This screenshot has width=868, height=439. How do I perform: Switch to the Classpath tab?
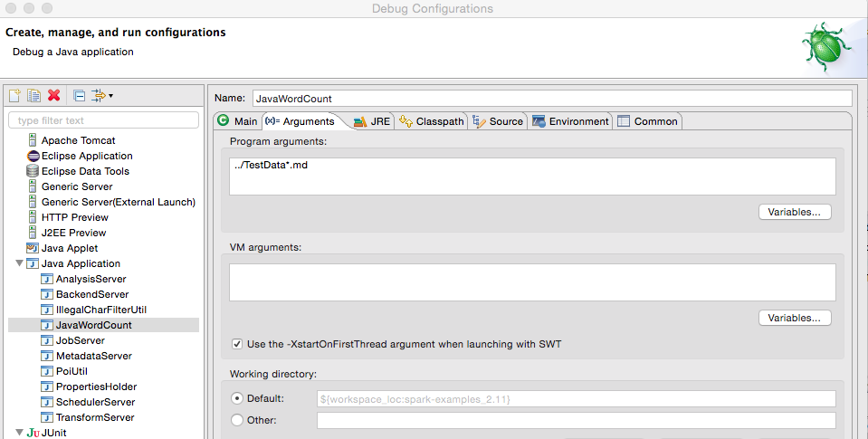click(432, 121)
